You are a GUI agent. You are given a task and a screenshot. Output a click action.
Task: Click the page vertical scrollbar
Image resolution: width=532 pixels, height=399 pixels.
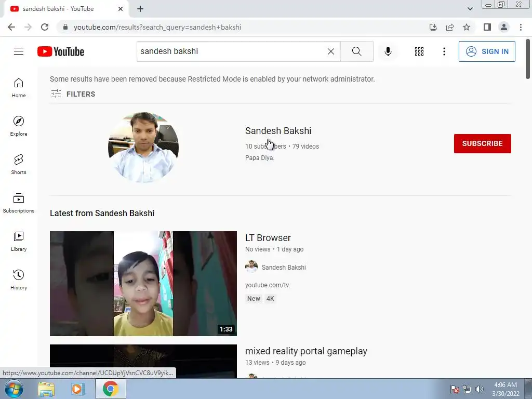click(528, 59)
